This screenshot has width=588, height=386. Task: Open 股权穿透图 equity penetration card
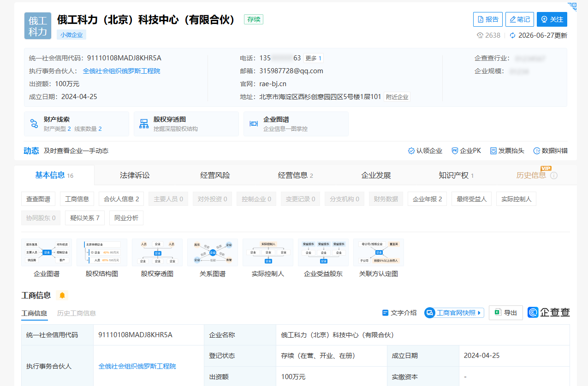click(x=186, y=123)
